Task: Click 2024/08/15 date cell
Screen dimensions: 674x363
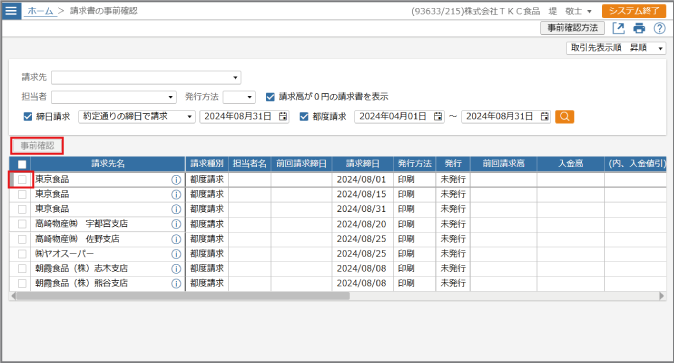Action: coord(362,194)
